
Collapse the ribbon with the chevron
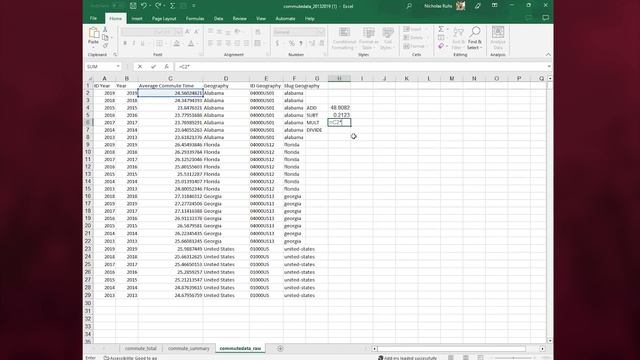(548, 55)
